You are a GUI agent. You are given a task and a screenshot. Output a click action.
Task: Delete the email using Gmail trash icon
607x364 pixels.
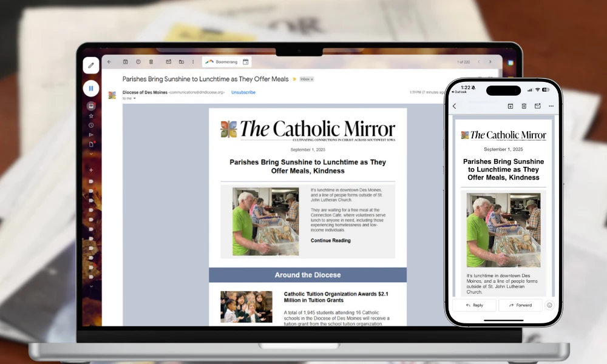tap(151, 62)
